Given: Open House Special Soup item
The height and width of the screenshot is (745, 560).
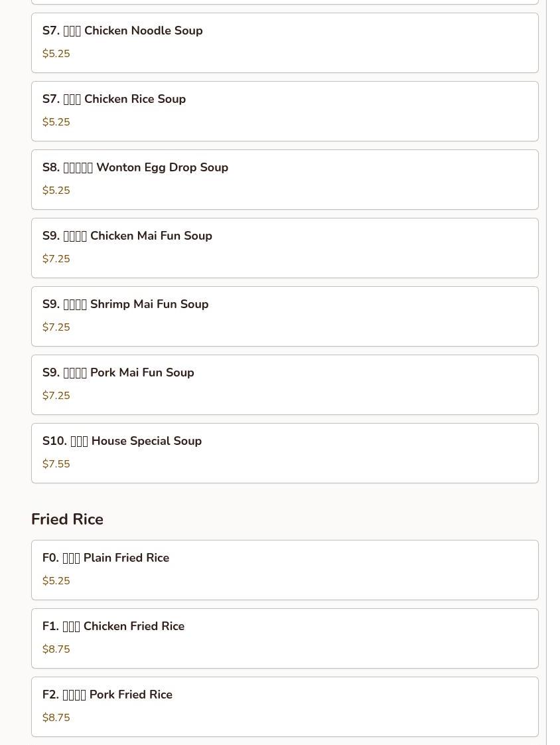Looking at the screenshot, I should point(285,453).
